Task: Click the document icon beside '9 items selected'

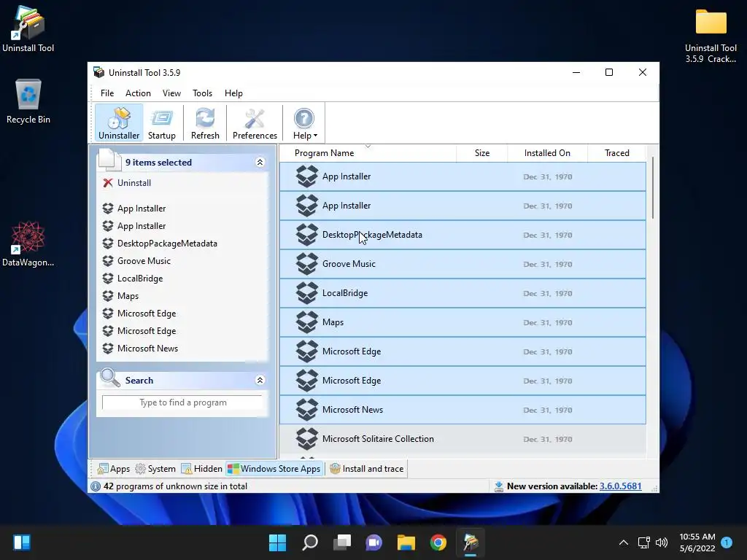Action: tap(109, 160)
